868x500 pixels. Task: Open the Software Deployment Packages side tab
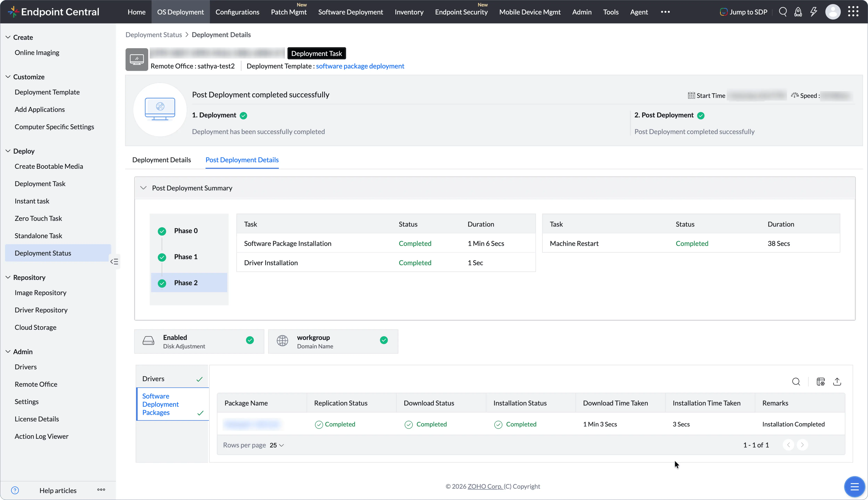coord(172,404)
